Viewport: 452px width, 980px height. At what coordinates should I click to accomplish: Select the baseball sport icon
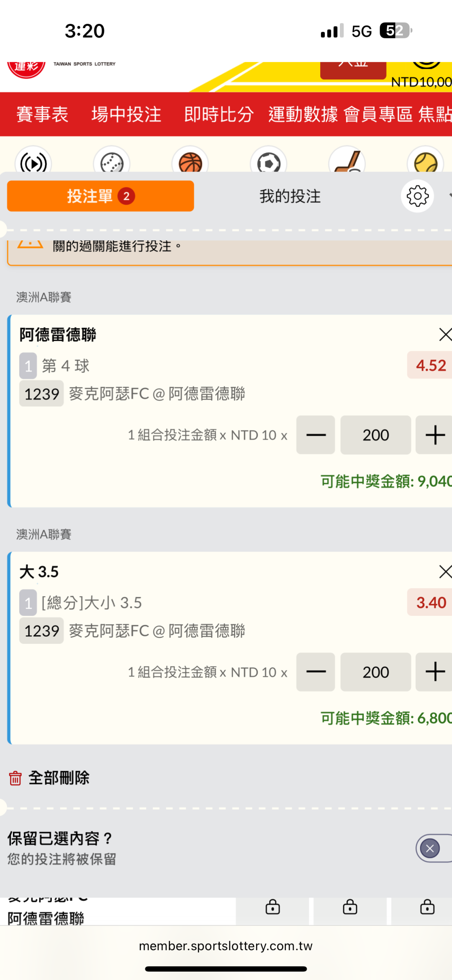pyautogui.click(x=112, y=162)
